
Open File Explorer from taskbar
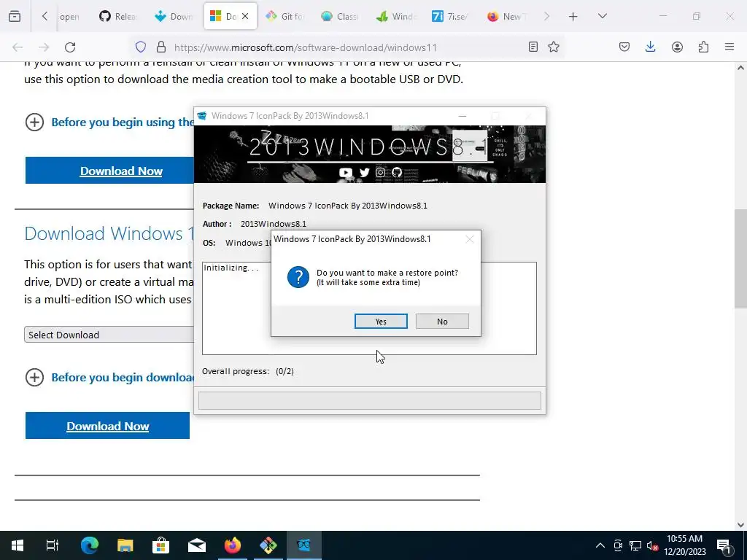[x=125, y=545]
